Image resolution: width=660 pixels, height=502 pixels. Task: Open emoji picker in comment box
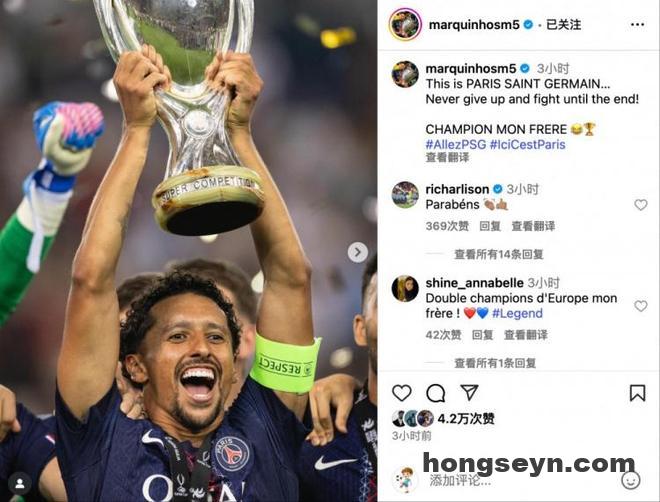[x=631, y=481]
